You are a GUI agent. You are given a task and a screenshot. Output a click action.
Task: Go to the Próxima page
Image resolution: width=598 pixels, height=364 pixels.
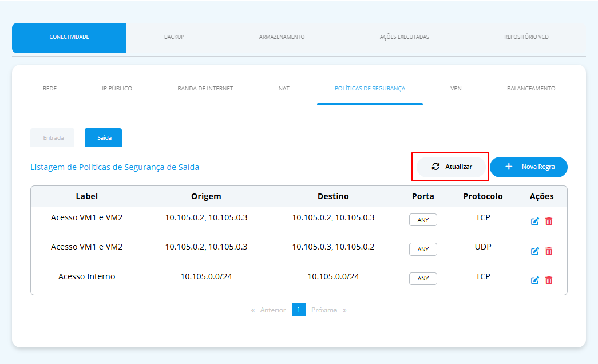click(324, 310)
